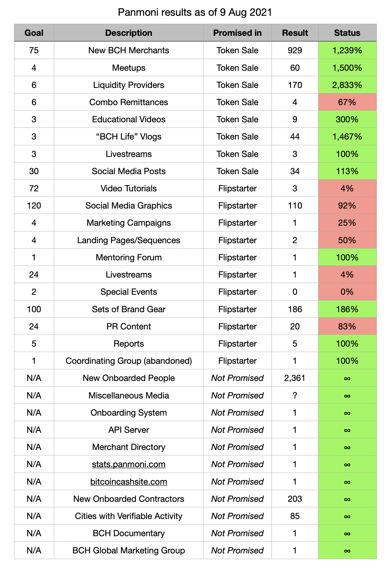Select the Description column header
This screenshot has width=392, height=574.
click(128, 33)
